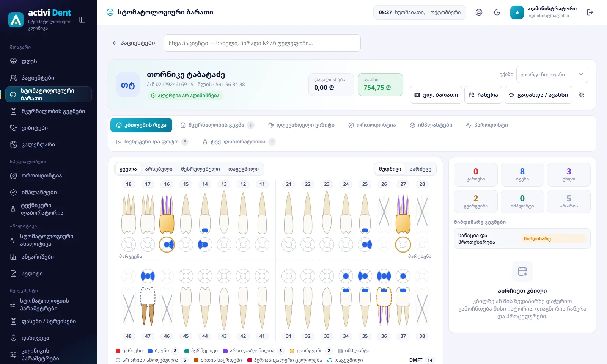The height and width of the screenshot is (364, 607).
Task: Open აუდიტი sidebar item
Action: coord(49,274)
